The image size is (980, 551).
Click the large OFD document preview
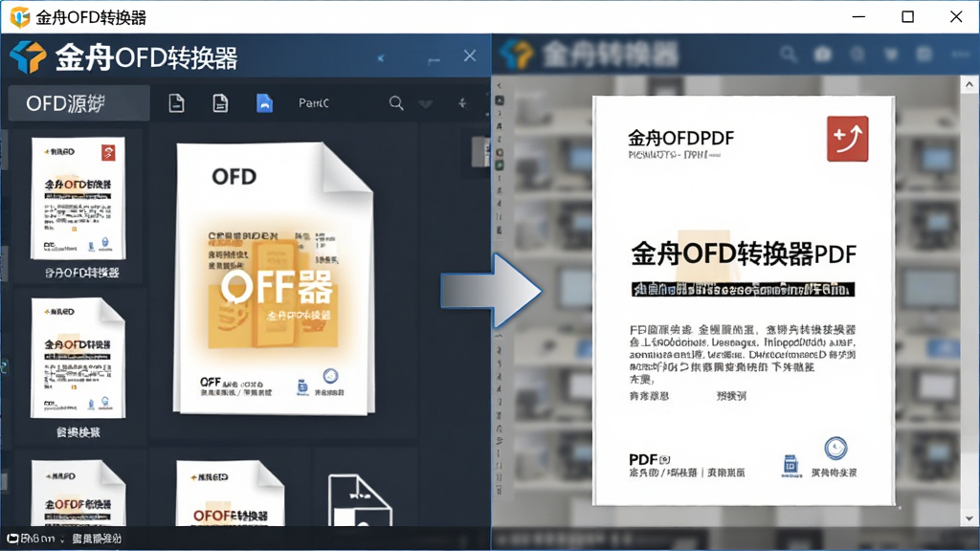point(274,278)
